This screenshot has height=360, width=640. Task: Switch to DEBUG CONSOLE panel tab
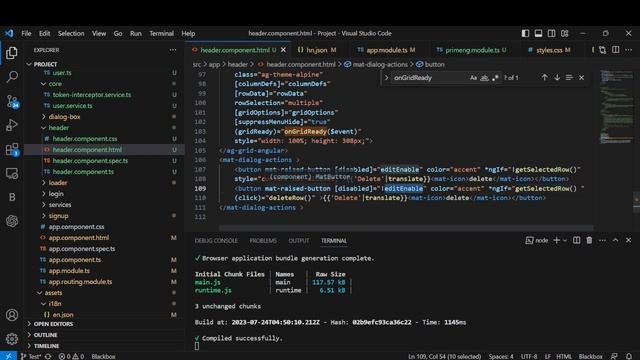click(216, 241)
